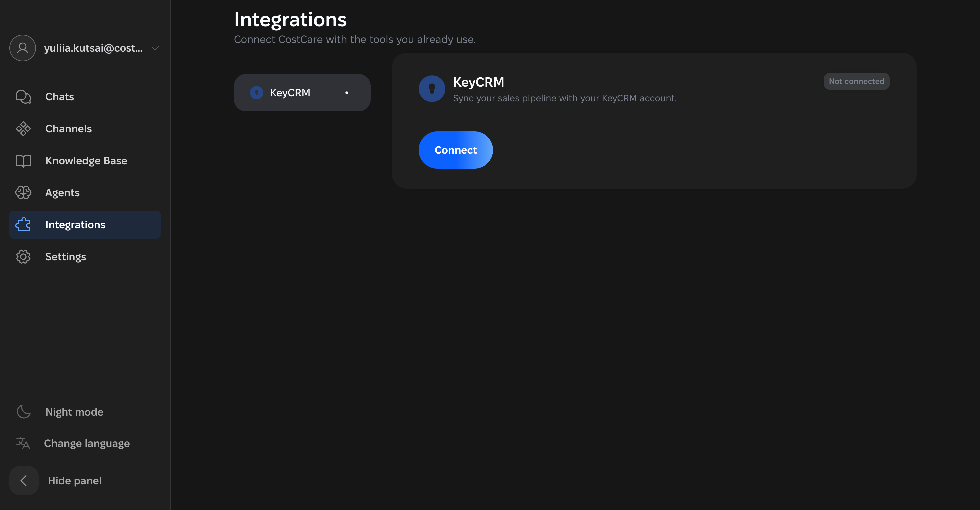The height and width of the screenshot is (510, 980).
Task: Click the Change language translate icon
Action: (x=23, y=443)
